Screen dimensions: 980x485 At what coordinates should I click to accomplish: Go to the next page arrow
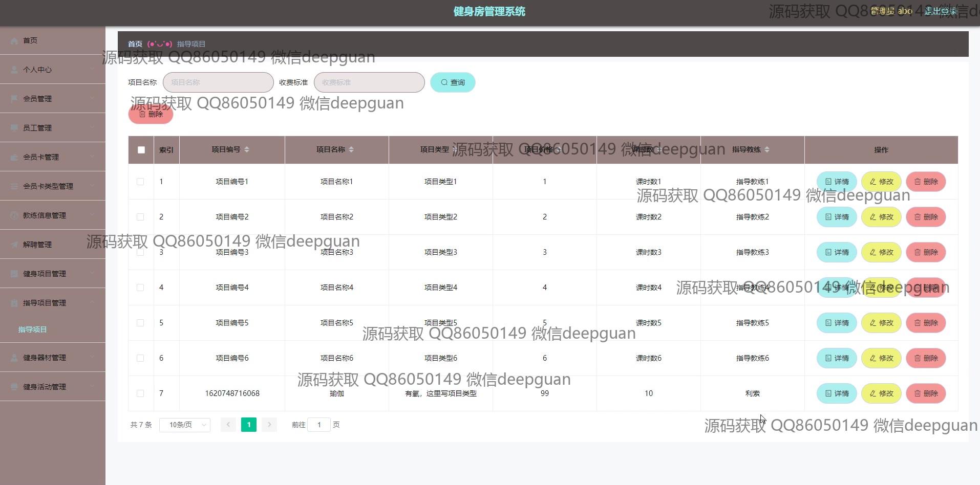point(269,425)
